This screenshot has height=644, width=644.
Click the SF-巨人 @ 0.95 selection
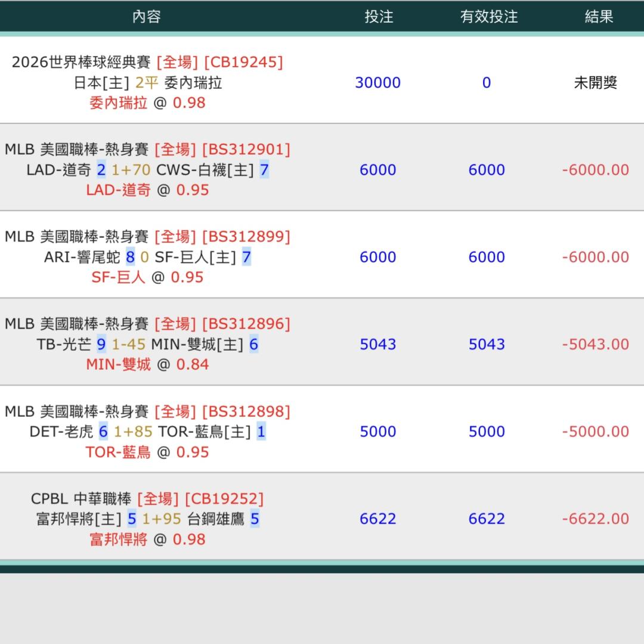(x=147, y=277)
